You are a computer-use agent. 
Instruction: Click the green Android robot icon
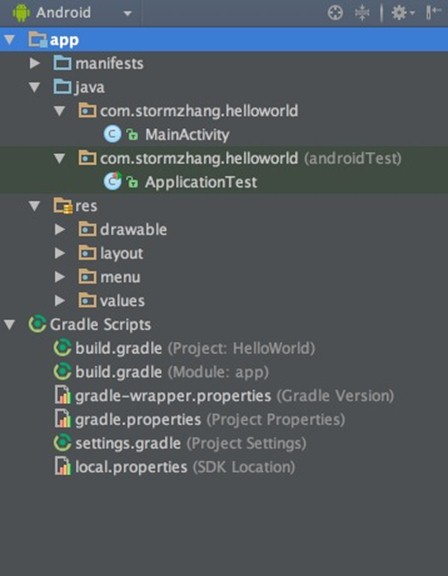coord(21,12)
